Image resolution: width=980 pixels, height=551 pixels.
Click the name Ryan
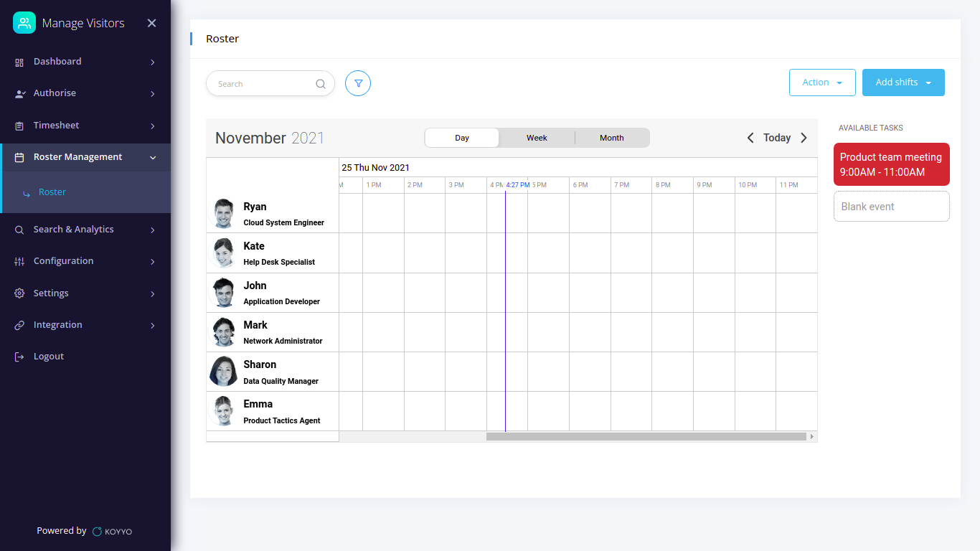click(x=255, y=207)
